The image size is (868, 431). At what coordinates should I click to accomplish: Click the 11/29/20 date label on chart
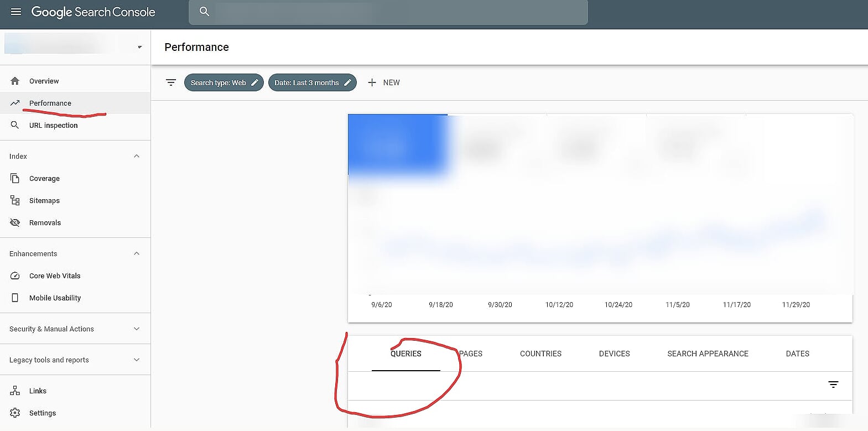(x=796, y=305)
